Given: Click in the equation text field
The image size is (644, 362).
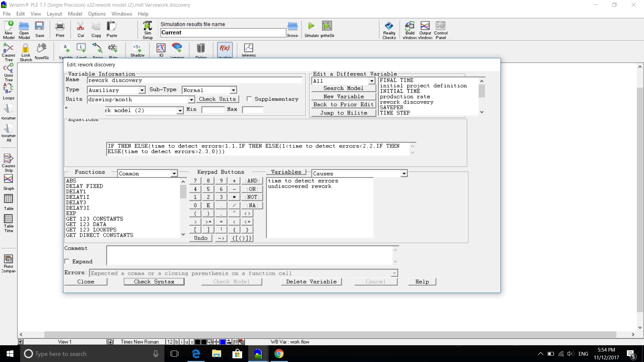Looking at the screenshot, I should pyautogui.click(x=258, y=149).
